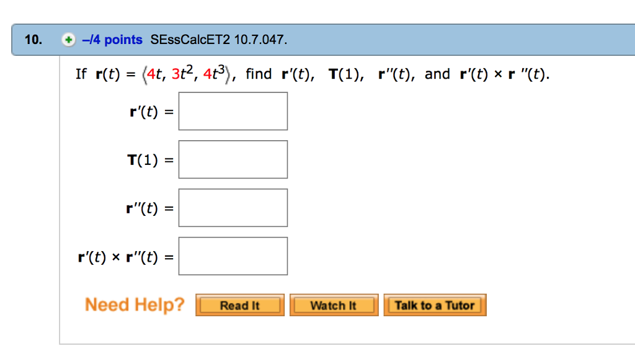
Task: Select the r''(t) answer box
Action: click(x=233, y=208)
